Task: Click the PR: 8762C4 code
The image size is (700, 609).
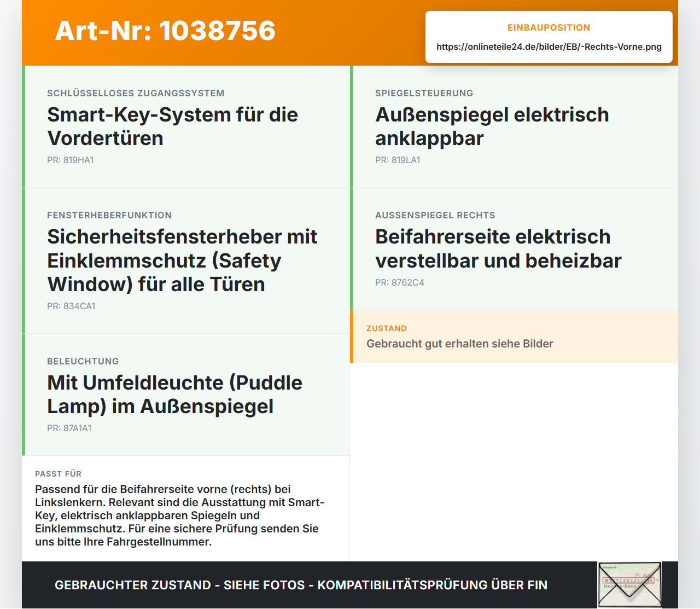Action: (x=400, y=282)
